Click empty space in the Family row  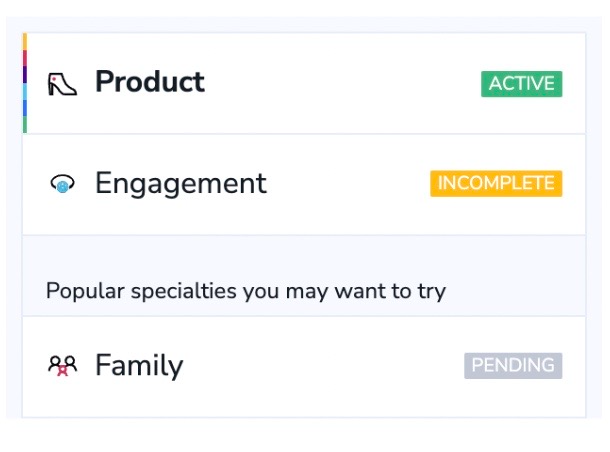coord(320,366)
